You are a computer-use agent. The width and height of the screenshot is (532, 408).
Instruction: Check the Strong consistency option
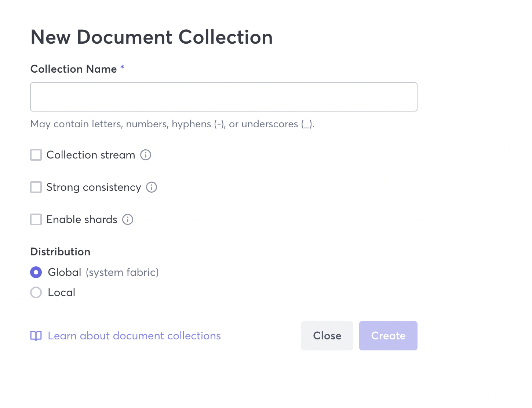click(x=36, y=187)
